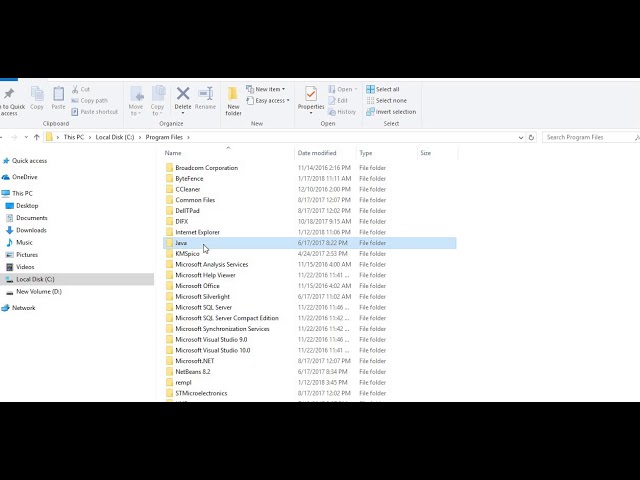Sort by the Name column header
640x480 pixels.
[x=228, y=153]
